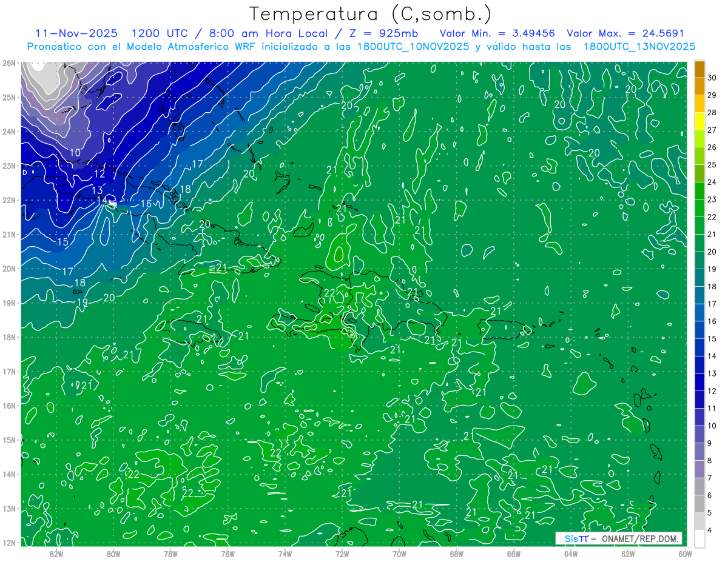This screenshot has height=562, width=728.
Task: Click the "60W" longitude axis label
Action: pyautogui.click(x=685, y=554)
